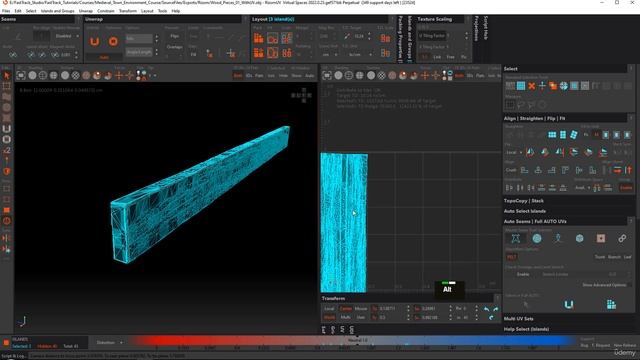This screenshot has width=640, height=360.
Task: Open the File menu
Action: pyautogui.click(x=6, y=11)
